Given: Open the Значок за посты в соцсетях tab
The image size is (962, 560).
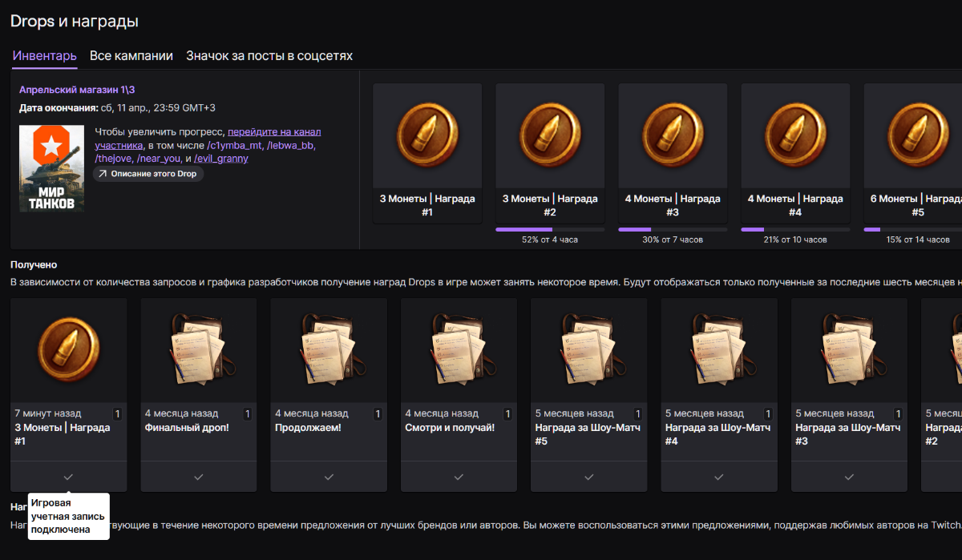Looking at the screenshot, I should click(x=269, y=56).
